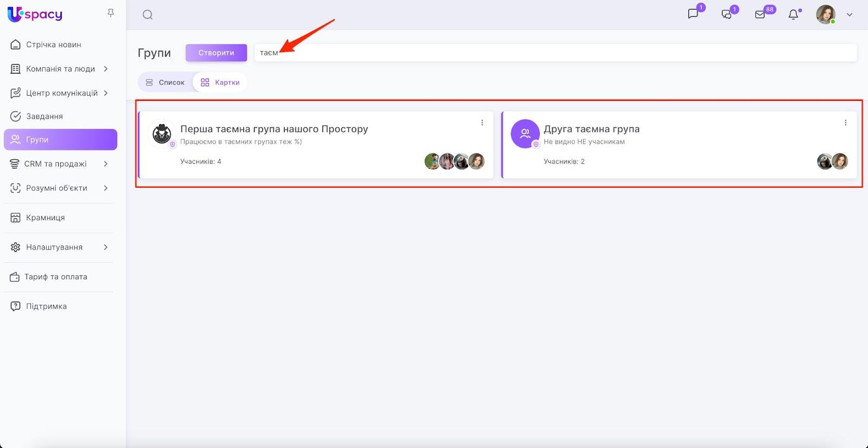Open Розумні об'єкти menu item
Screen dimensions: 868x448
coord(56,188)
